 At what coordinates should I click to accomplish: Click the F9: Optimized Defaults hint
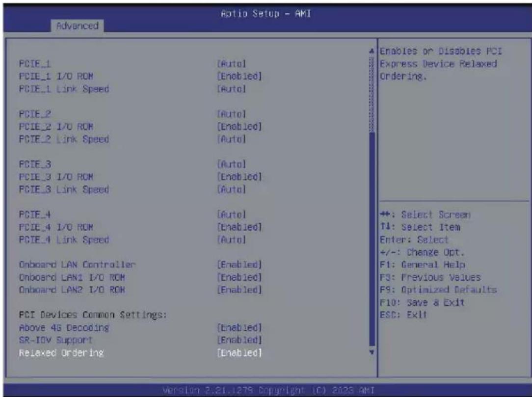coord(438,290)
